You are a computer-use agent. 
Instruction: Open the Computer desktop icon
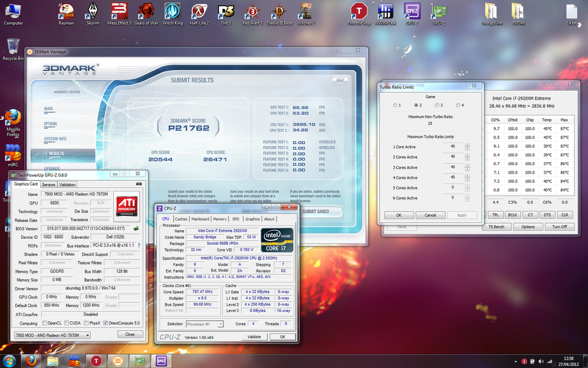click(x=13, y=14)
